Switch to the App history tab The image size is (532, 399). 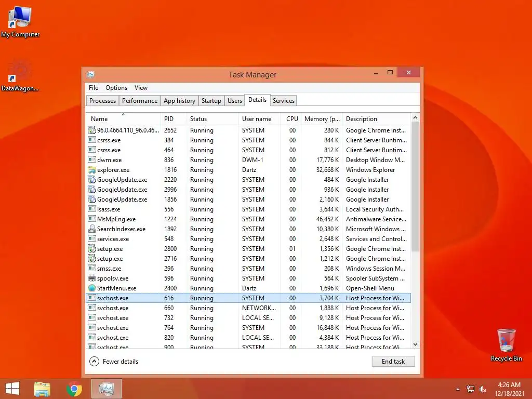click(x=179, y=101)
